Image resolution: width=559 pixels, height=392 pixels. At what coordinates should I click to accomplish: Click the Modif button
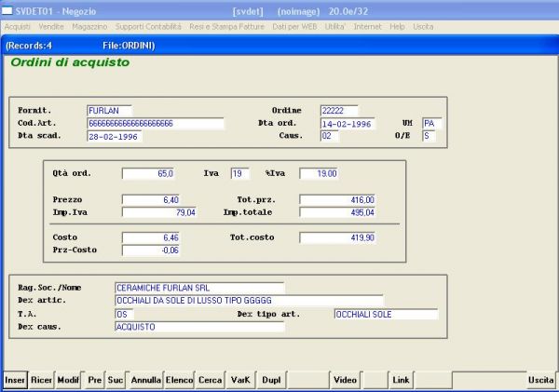[x=68, y=380]
